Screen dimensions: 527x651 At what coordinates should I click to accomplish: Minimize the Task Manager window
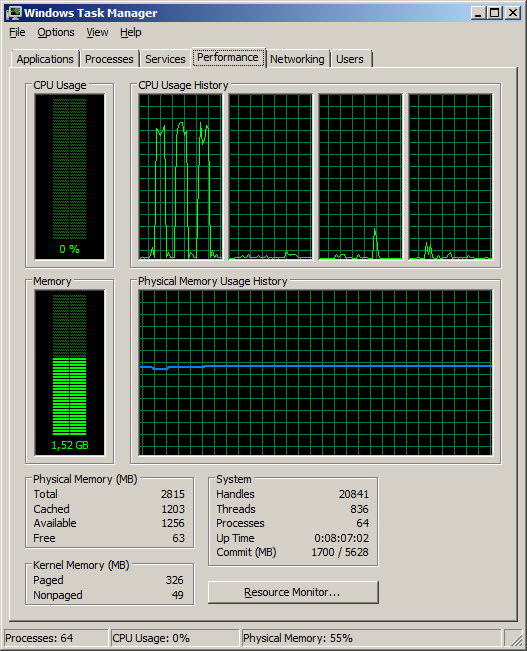click(479, 13)
